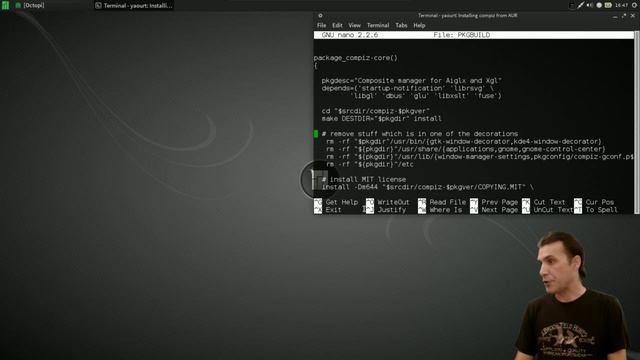This screenshot has height=360, width=640.
Task: Open the Manjaro applications menu icon
Action: tap(5, 5)
